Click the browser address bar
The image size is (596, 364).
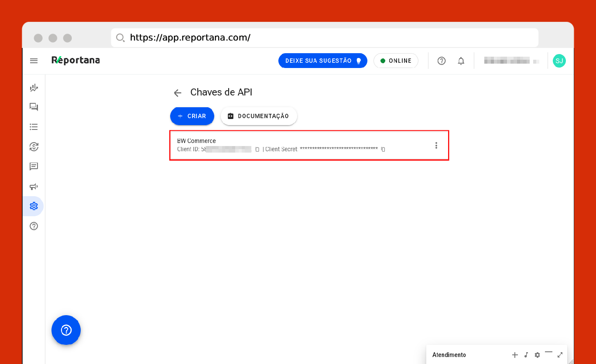click(325, 38)
